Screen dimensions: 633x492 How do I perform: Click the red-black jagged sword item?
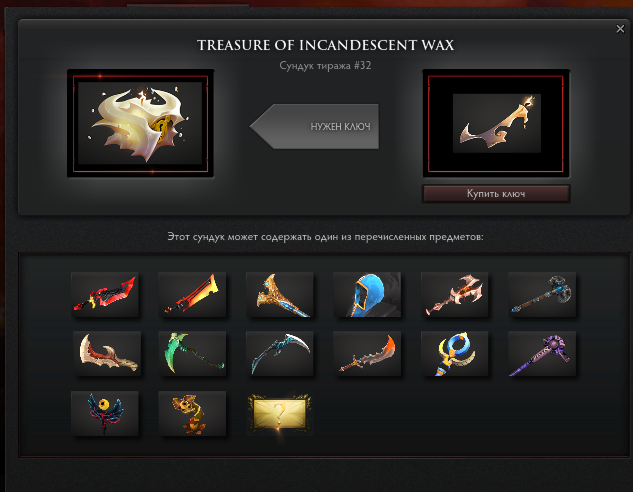pyautogui.click(x=105, y=294)
